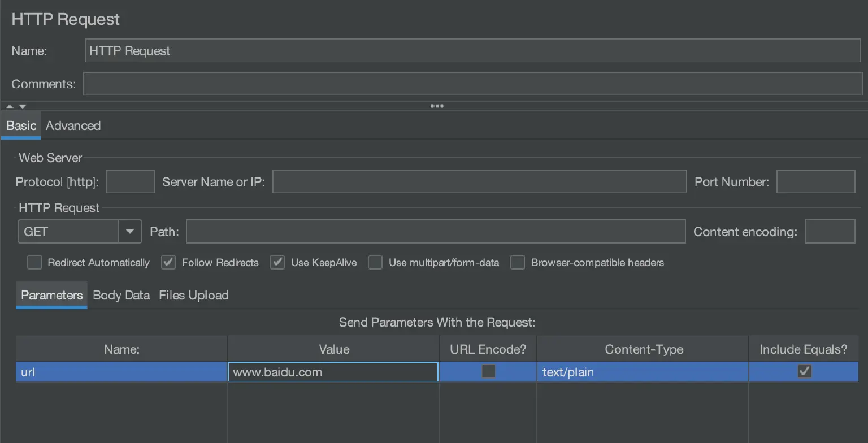
Task: Expand the panel using the down arrow
Action: click(x=21, y=106)
